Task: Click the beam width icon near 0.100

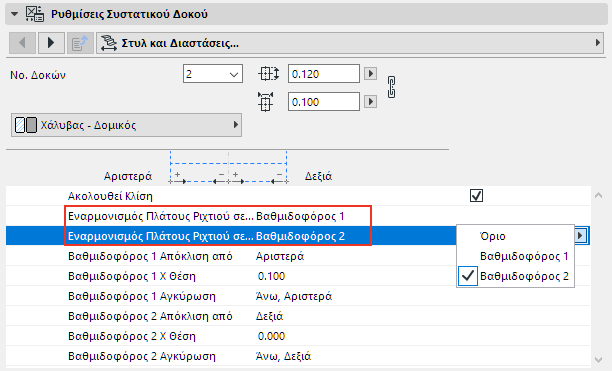Action: click(265, 102)
